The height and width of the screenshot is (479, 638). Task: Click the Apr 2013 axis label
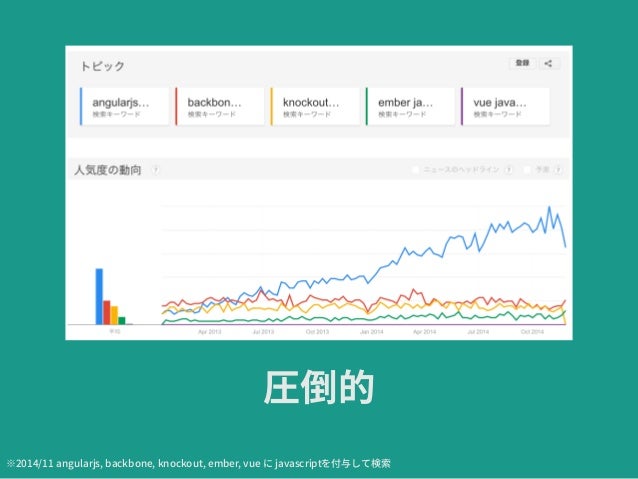coord(210,332)
